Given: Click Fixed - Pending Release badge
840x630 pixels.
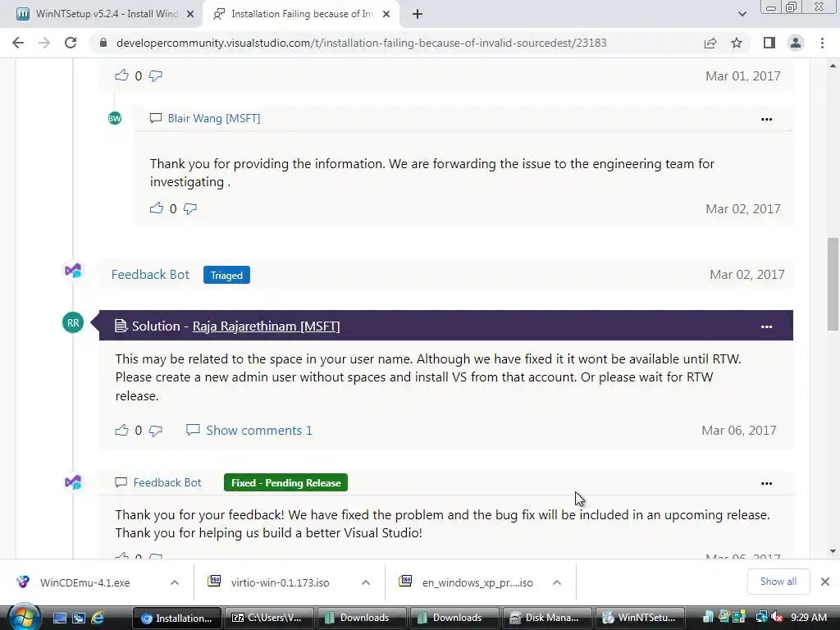Looking at the screenshot, I should [x=285, y=482].
